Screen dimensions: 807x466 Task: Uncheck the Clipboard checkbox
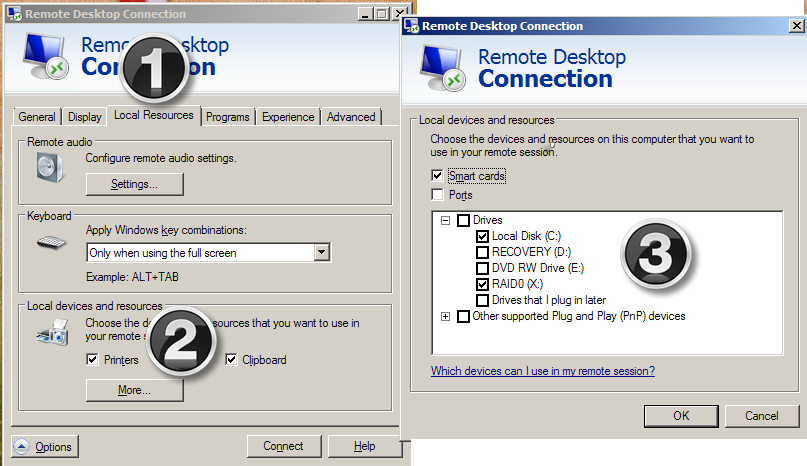coord(231,359)
